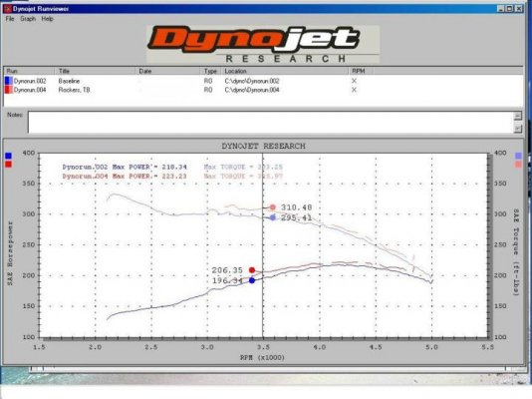Click the pink 310.48 torque data marker
The image size is (532, 399).
(273, 207)
